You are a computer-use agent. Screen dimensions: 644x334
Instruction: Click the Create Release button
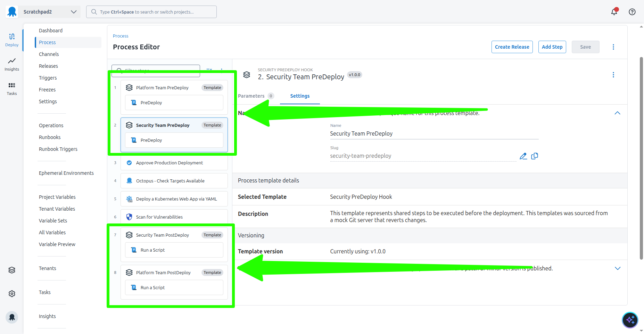(512, 47)
